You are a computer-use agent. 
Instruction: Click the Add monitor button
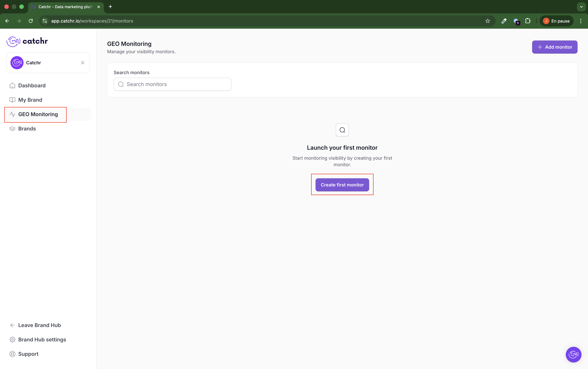(x=554, y=47)
